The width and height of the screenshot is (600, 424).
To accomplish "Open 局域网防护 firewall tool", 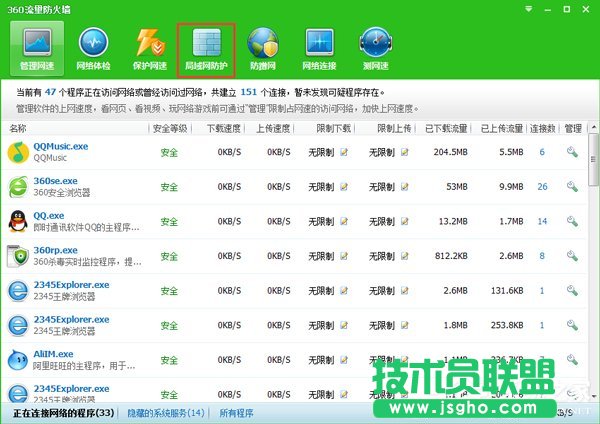I will tap(206, 49).
